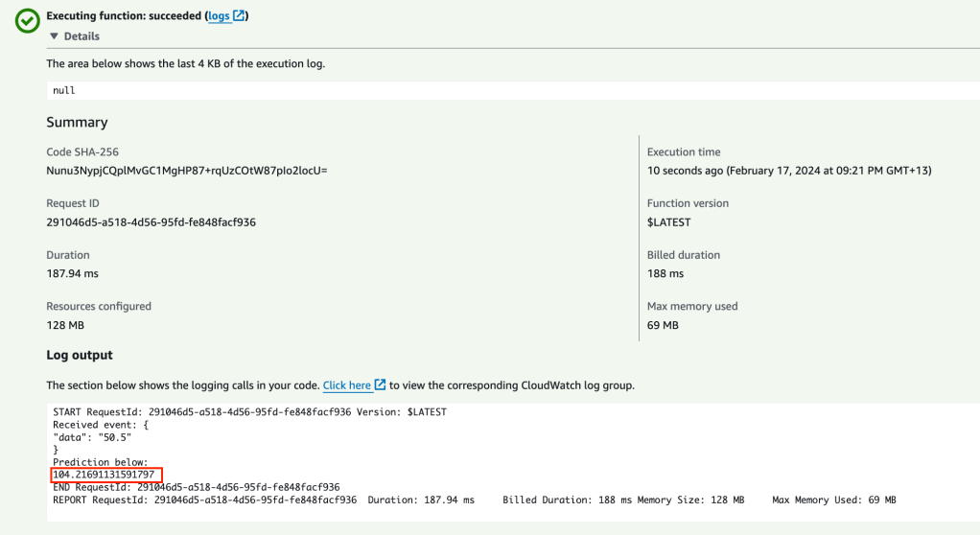Image resolution: width=980 pixels, height=535 pixels.
Task: Click the $LATEST function version value
Action: pos(668,222)
